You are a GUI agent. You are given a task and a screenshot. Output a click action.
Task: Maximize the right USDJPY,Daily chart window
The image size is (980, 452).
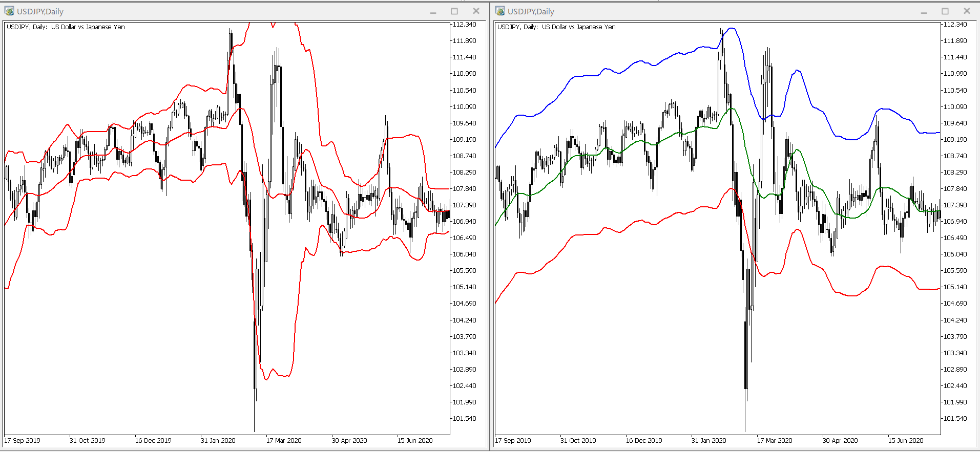(x=945, y=11)
